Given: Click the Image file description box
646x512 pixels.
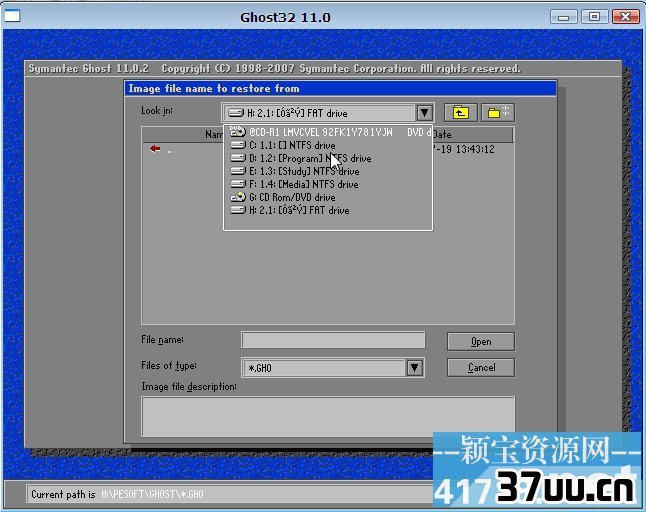Looking at the screenshot, I should click(x=328, y=416).
